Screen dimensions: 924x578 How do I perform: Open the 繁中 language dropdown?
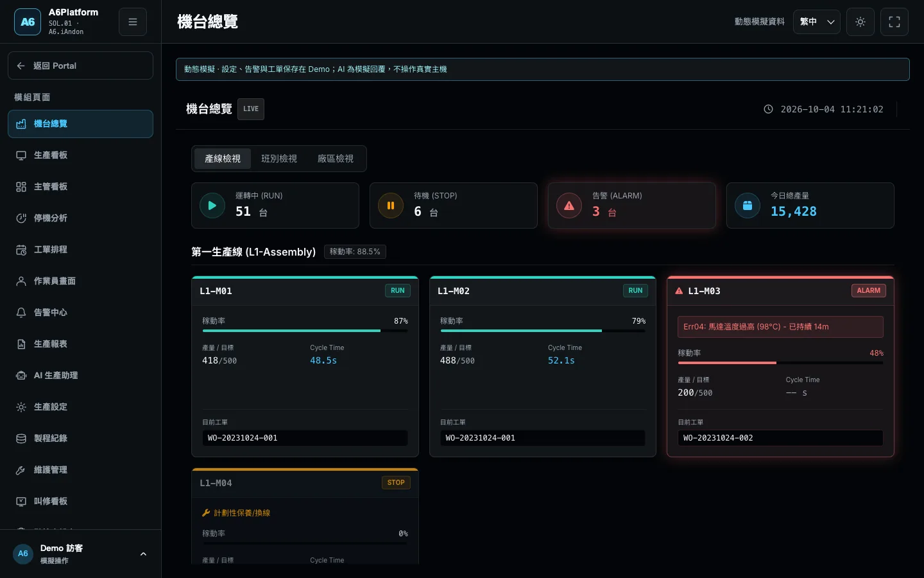pos(817,22)
